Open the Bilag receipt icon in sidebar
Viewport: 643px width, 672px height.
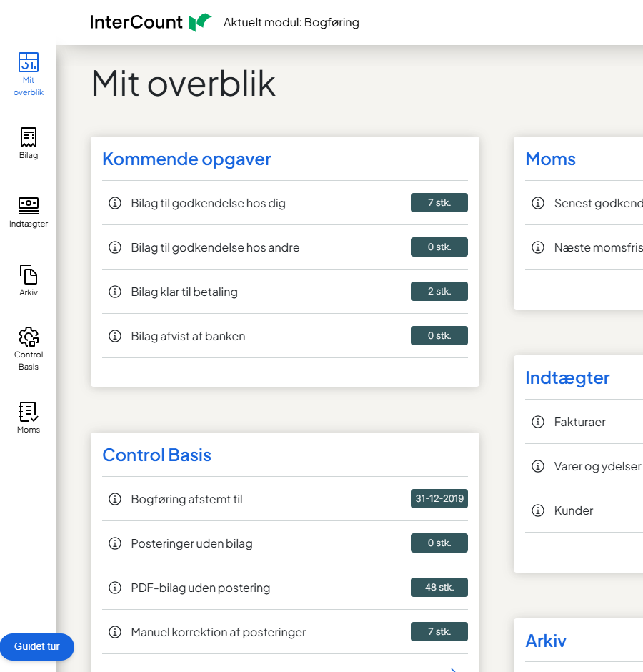(29, 137)
